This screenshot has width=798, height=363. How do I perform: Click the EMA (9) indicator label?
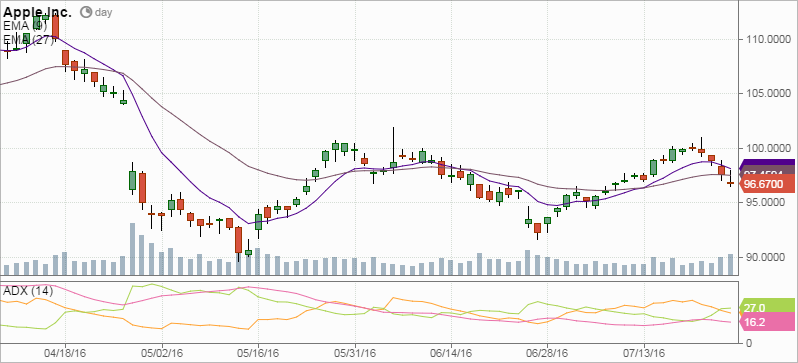pos(25,25)
